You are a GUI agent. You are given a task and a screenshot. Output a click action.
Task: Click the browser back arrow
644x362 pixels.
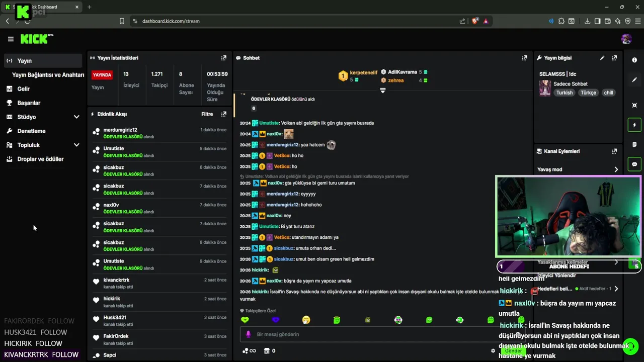coord(8,21)
